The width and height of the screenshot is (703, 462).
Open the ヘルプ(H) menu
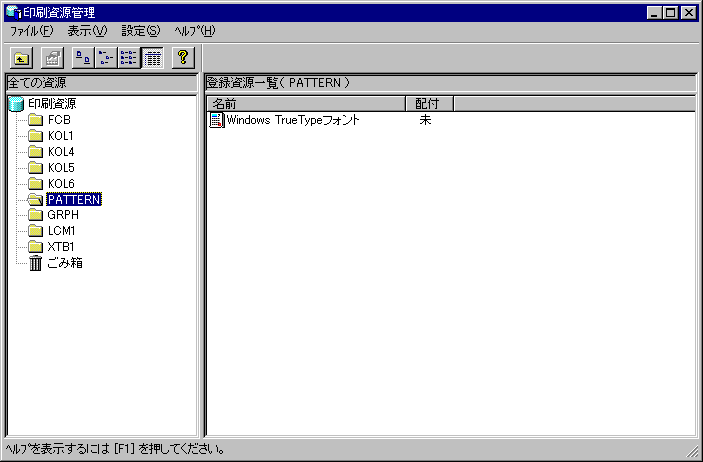195,31
